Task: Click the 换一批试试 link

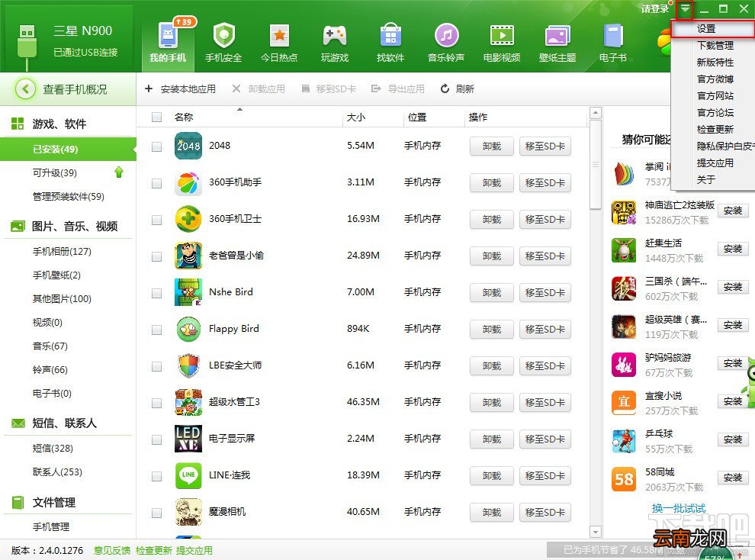Action: click(679, 508)
